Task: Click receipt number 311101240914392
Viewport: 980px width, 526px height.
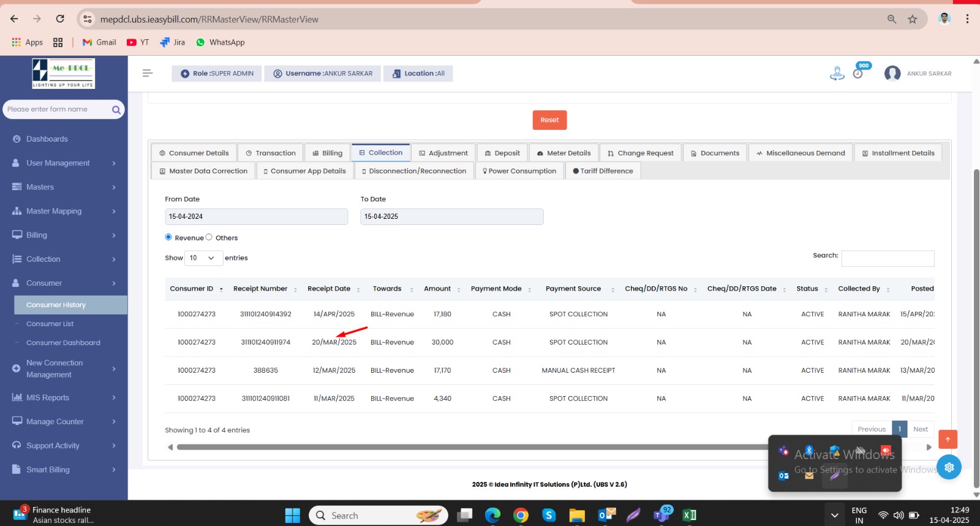Action: pyautogui.click(x=265, y=314)
